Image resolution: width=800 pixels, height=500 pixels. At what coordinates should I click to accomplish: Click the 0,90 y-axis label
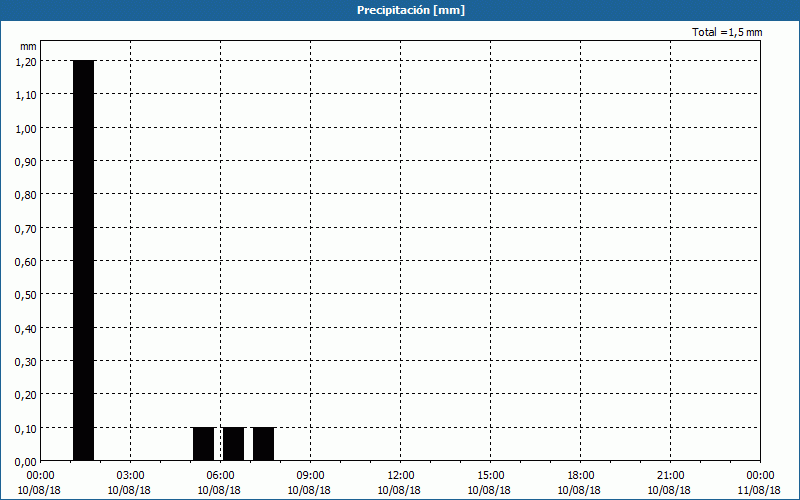(26, 162)
